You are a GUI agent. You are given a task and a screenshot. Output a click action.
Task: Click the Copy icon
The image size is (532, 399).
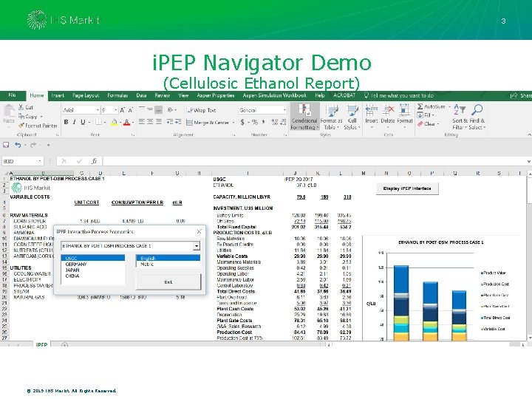click(21, 117)
